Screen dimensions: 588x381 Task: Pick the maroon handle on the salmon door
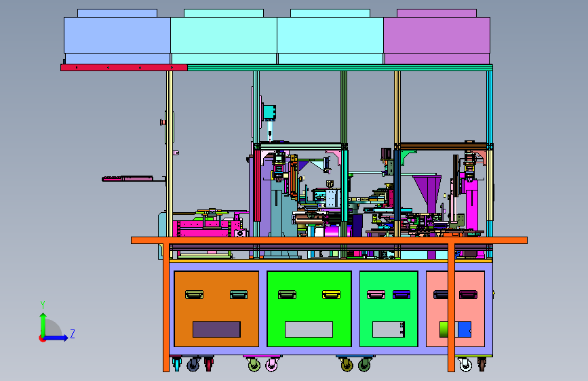point(469,295)
